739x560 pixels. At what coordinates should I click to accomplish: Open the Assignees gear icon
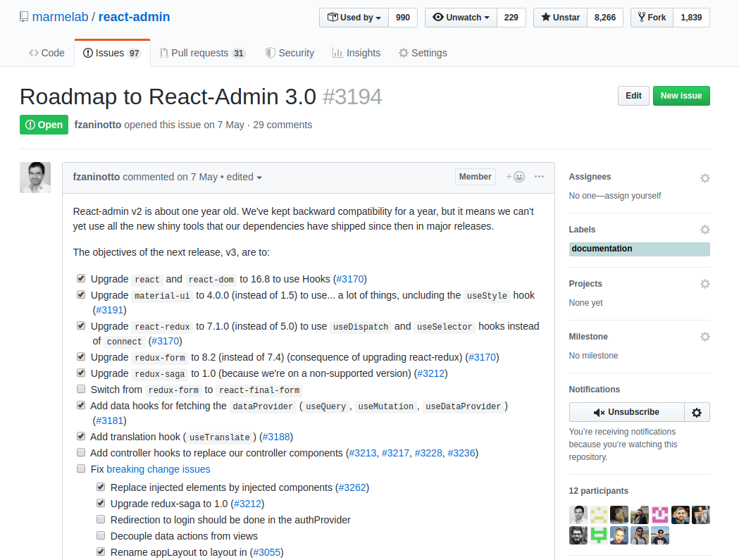tap(704, 178)
